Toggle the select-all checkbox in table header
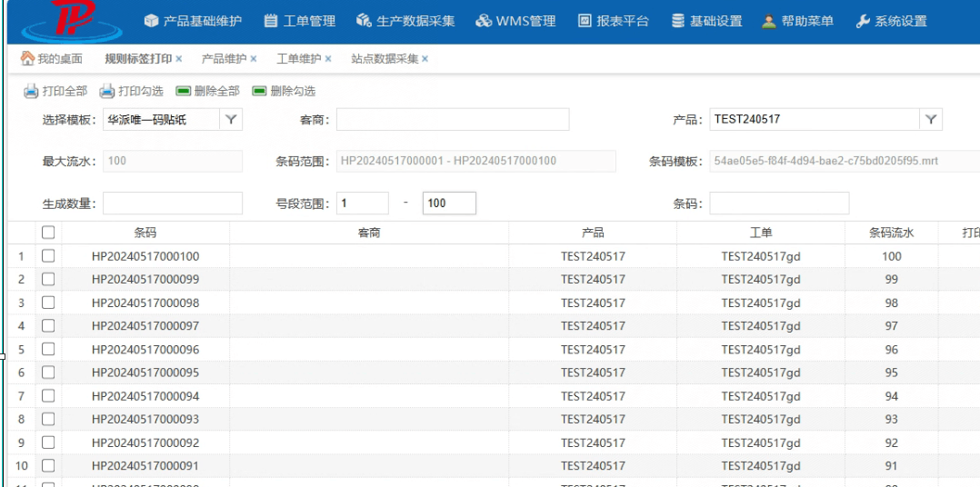Image resolution: width=980 pixels, height=487 pixels. (49, 234)
